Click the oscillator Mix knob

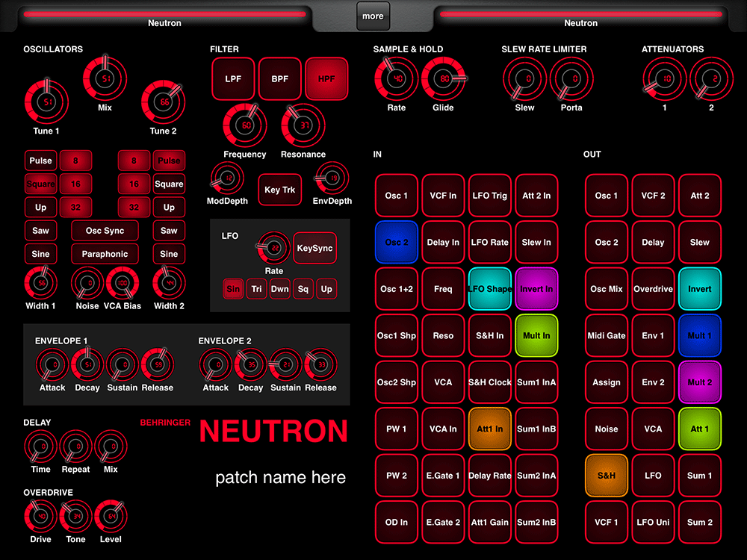pyautogui.click(x=105, y=78)
